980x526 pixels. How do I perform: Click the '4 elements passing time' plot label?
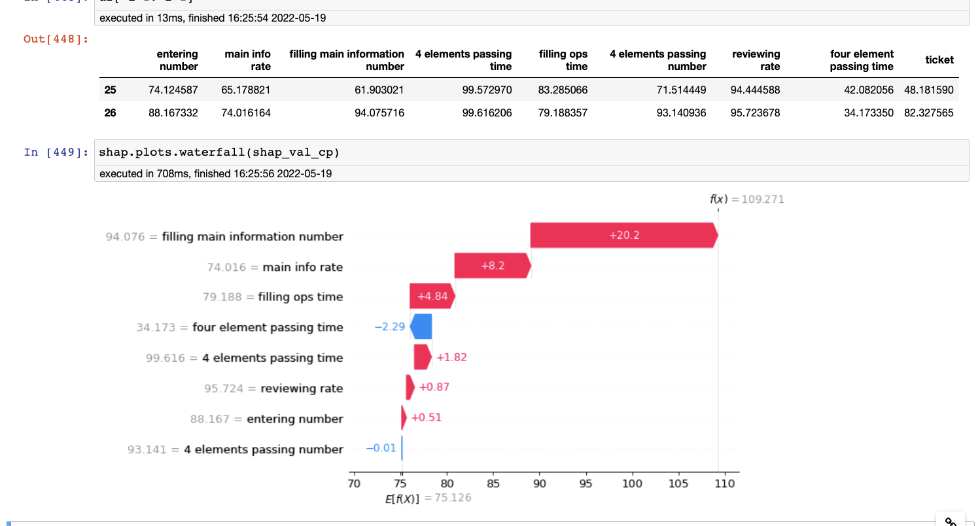(x=273, y=358)
